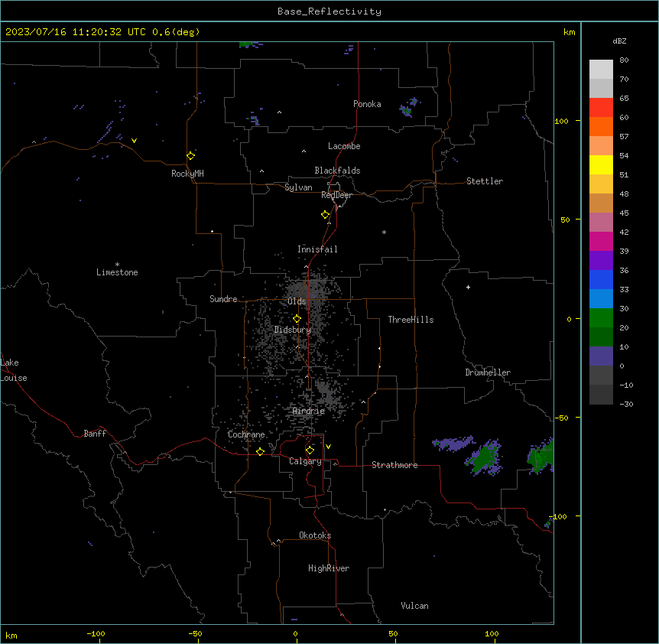Click the 50 tick label on the vertical axis

[565, 220]
